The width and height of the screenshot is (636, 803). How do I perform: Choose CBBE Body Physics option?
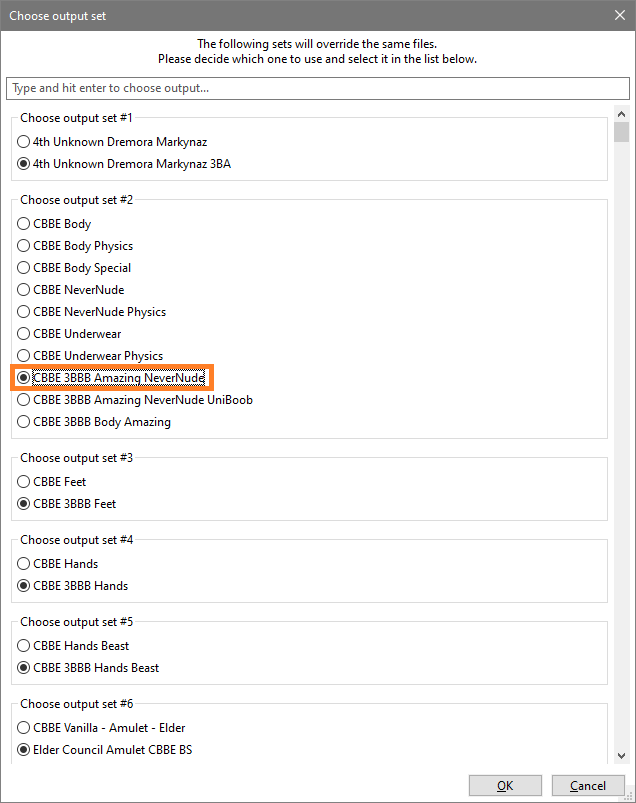click(x=75, y=246)
